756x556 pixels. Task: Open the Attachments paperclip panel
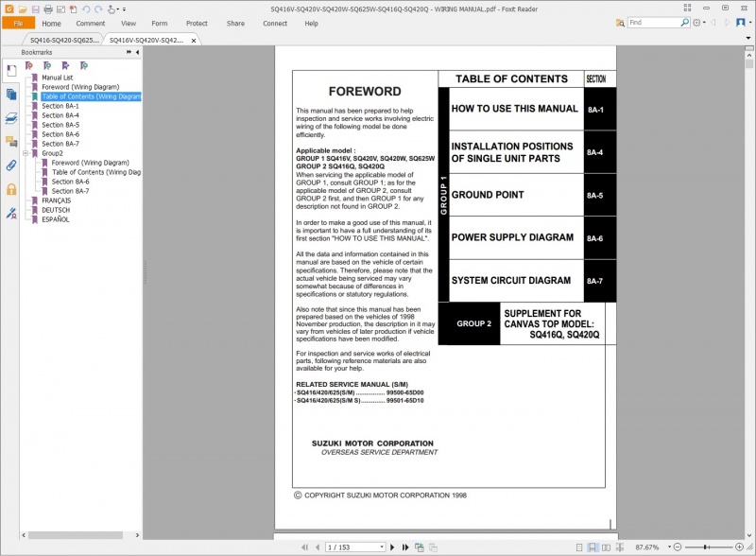tap(11, 165)
